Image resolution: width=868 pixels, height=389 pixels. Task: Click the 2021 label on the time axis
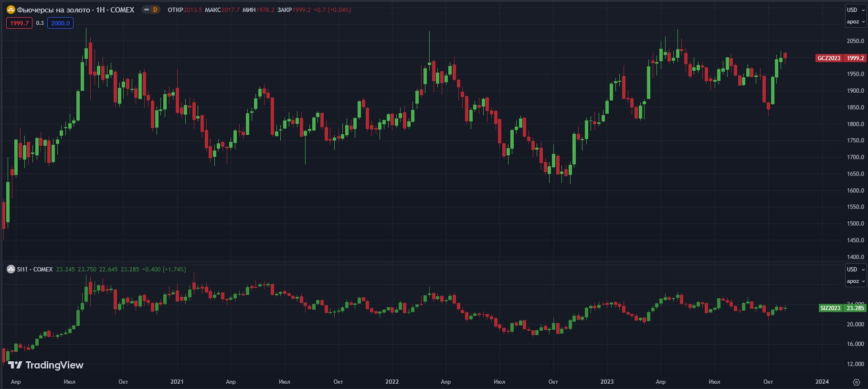(177, 381)
